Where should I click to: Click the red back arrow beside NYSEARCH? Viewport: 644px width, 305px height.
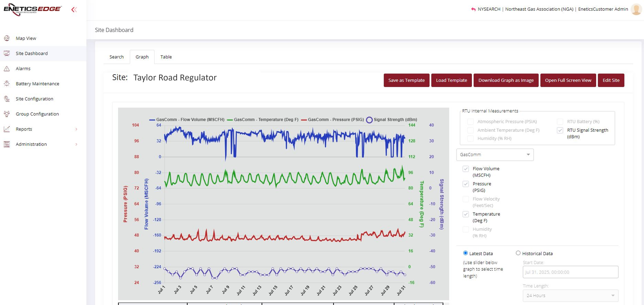pyautogui.click(x=473, y=9)
